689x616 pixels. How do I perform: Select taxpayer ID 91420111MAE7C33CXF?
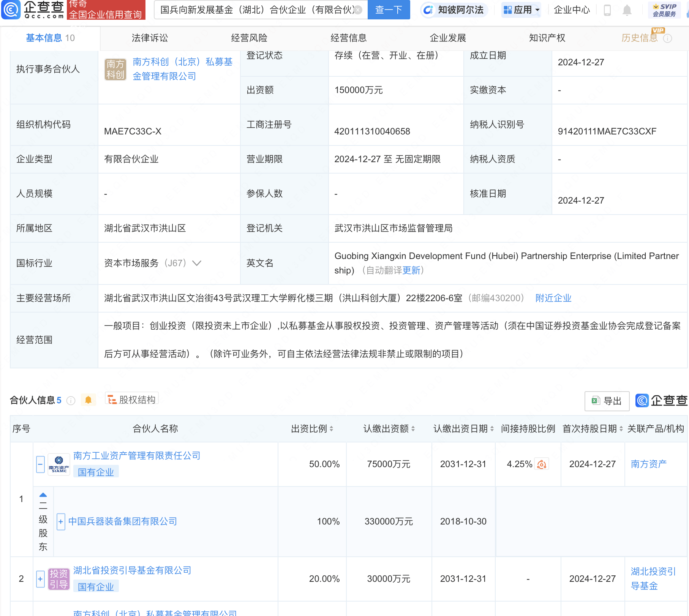[x=607, y=131]
